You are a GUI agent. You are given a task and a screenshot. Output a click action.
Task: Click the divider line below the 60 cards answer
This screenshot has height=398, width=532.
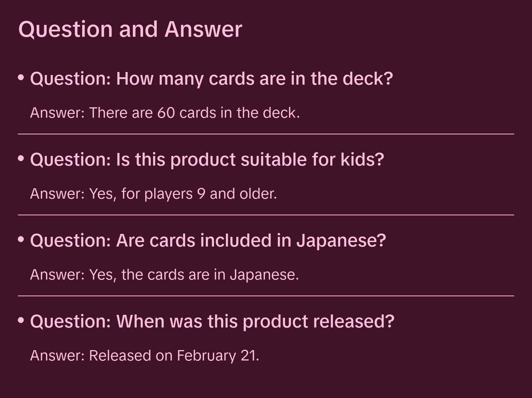(x=266, y=134)
